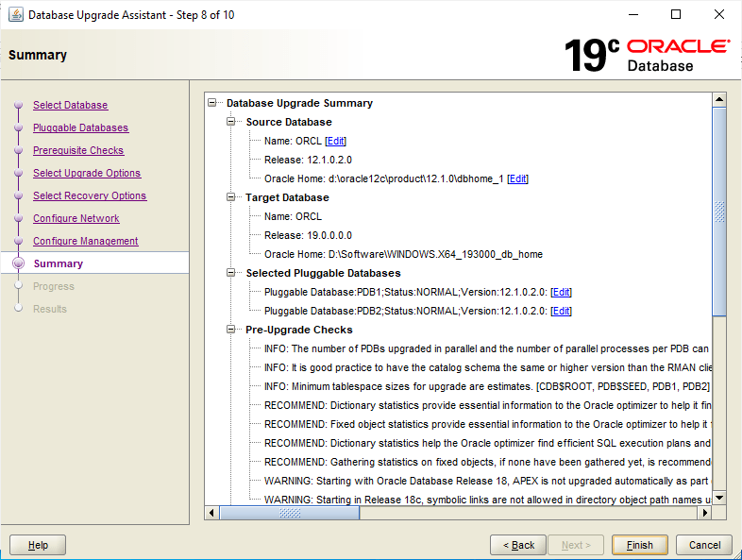Select the 'Pre-Upgrade Checks' heading
The height and width of the screenshot is (560, 742).
[x=299, y=330]
